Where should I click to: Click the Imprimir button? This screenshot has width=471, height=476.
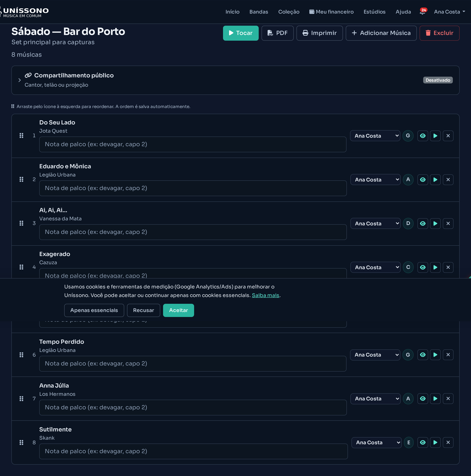(x=320, y=33)
